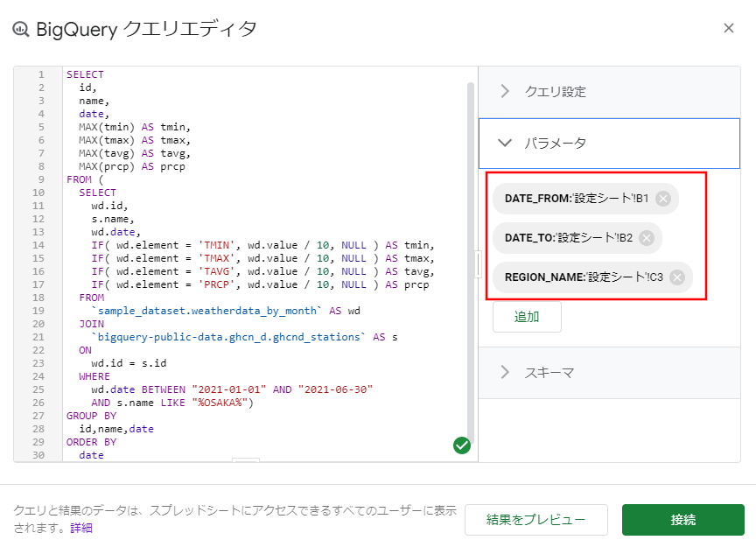This screenshot has height=547, width=756.
Task: Click bigquery-public-data.ghcn_d.ghcnd_stations table name
Action: tap(228, 337)
